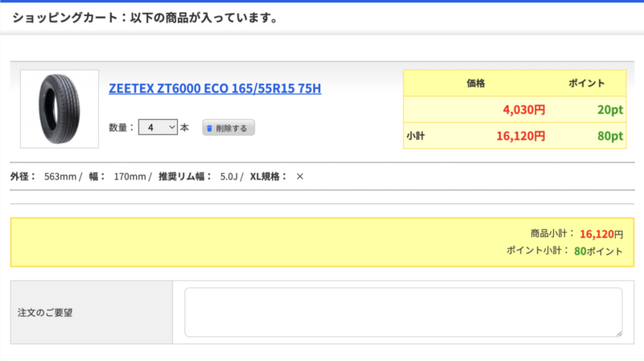The height and width of the screenshot is (361, 644).
Task: Click the ショッピングカート page heading
Action: [x=147, y=18]
